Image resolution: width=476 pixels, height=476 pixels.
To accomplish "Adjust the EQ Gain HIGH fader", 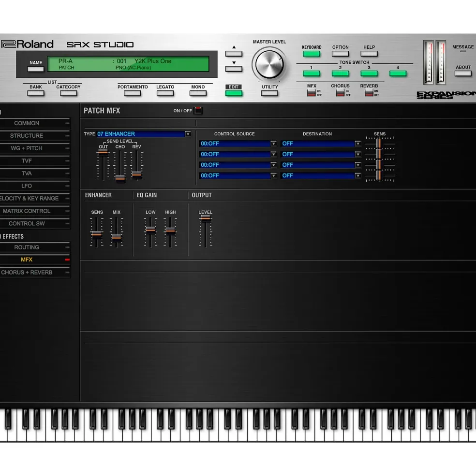I will point(170,231).
